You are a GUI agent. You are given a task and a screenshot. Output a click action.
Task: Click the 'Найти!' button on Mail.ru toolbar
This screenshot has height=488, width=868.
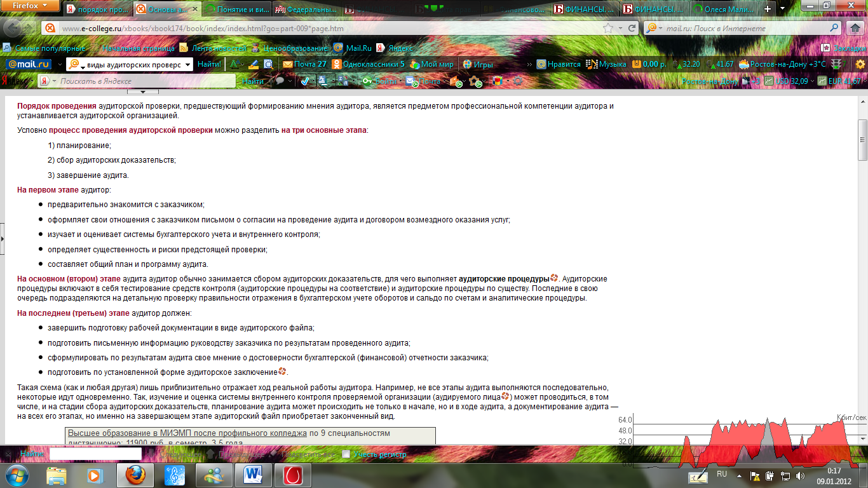coord(209,64)
